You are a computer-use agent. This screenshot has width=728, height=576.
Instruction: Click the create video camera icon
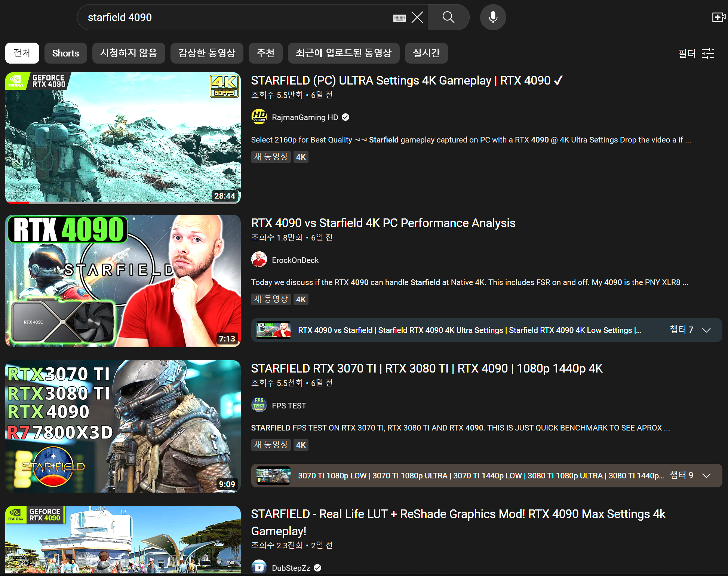(718, 17)
